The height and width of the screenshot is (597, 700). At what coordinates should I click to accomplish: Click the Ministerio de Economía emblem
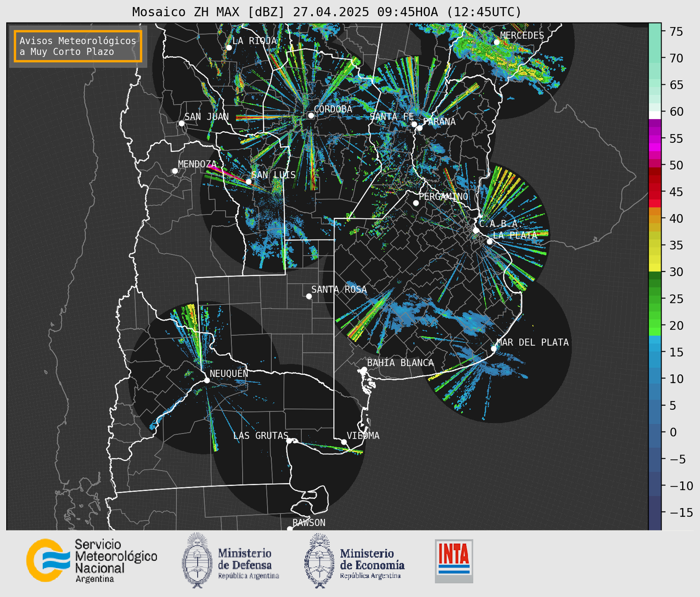(320, 561)
